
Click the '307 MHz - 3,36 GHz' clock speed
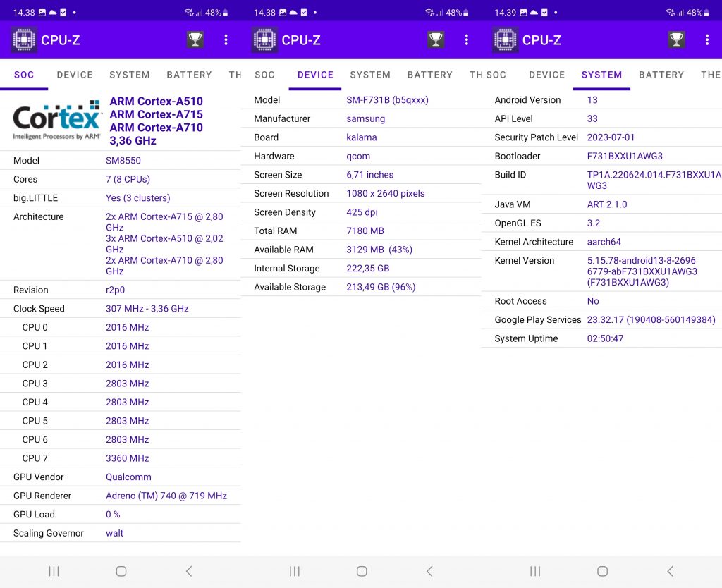pos(147,309)
